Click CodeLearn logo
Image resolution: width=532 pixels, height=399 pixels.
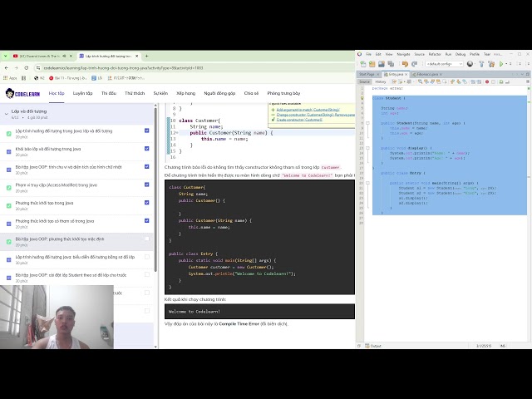pyautogui.click(x=22, y=93)
